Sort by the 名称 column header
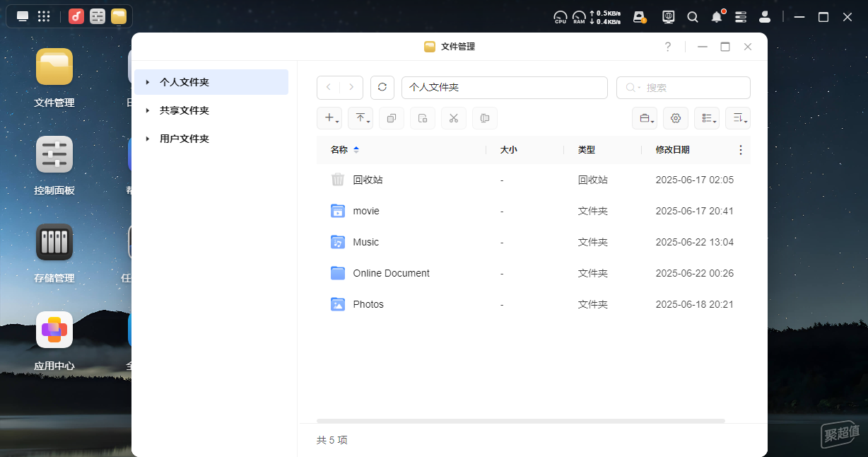Viewport: 868px width, 457px height. tap(339, 150)
